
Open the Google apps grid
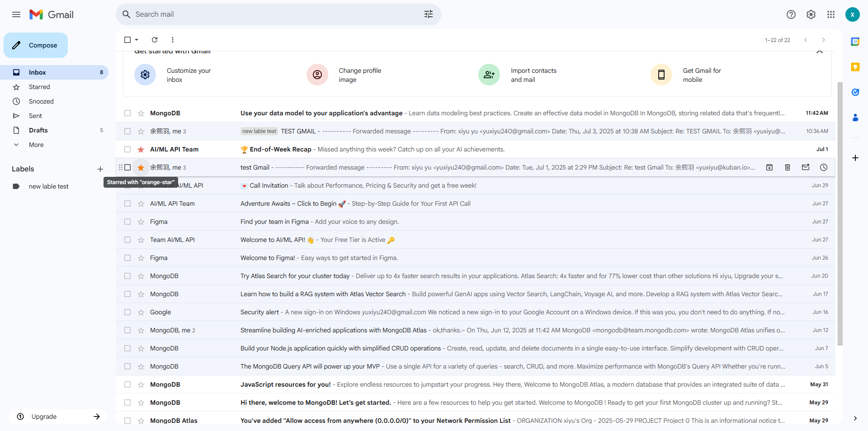pyautogui.click(x=831, y=14)
